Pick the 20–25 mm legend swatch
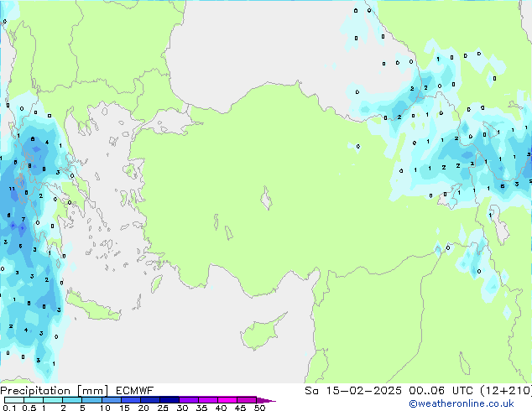This screenshot has height=411, width=532. 149,400
